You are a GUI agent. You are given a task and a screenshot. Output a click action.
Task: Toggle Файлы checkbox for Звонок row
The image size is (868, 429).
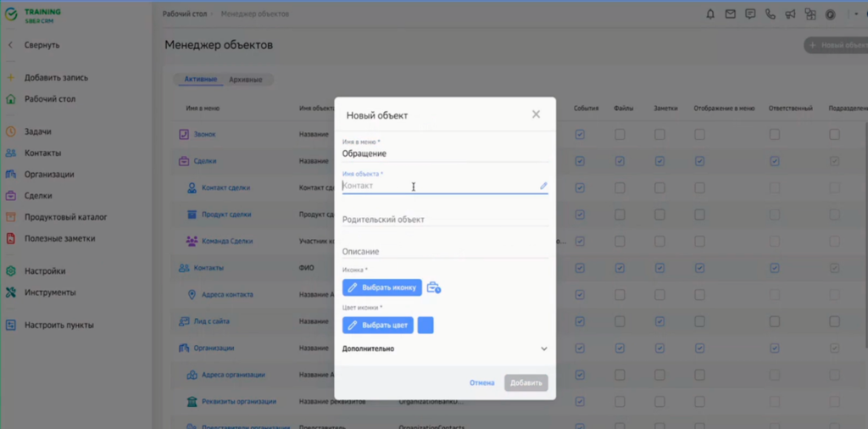pos(620,135)
